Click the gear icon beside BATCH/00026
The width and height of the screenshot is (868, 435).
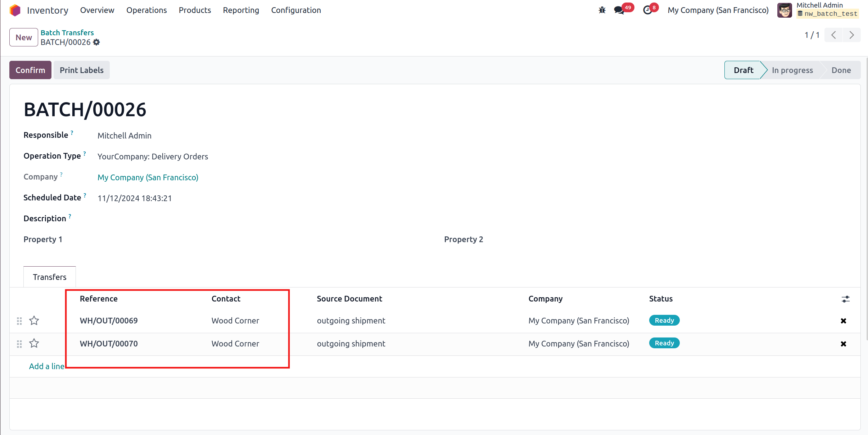96,42
